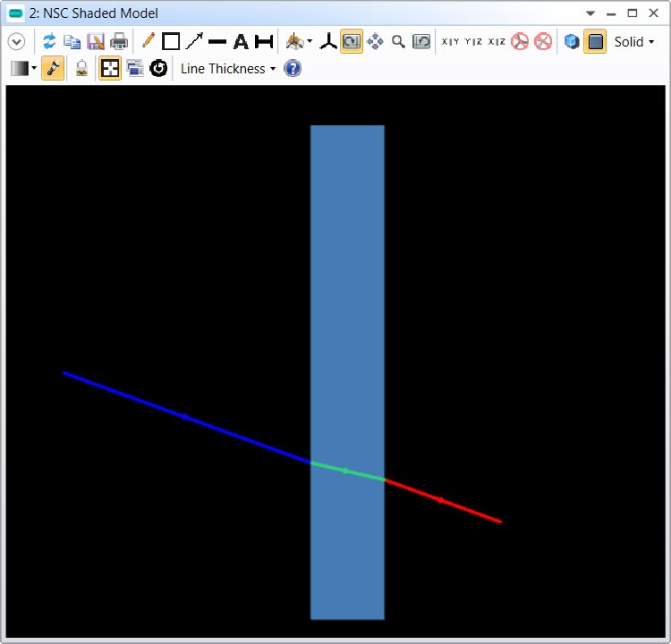Select the pencil annotation tool
The height and width of the screenshot is (644, 671).
coord(148,41)
